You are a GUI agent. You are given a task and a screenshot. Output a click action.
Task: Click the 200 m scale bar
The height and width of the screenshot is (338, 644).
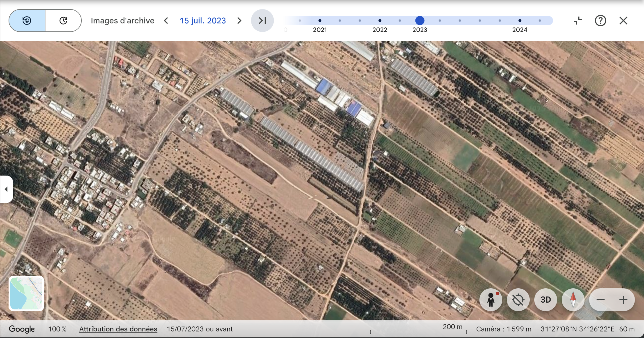(x=418, y=329)
